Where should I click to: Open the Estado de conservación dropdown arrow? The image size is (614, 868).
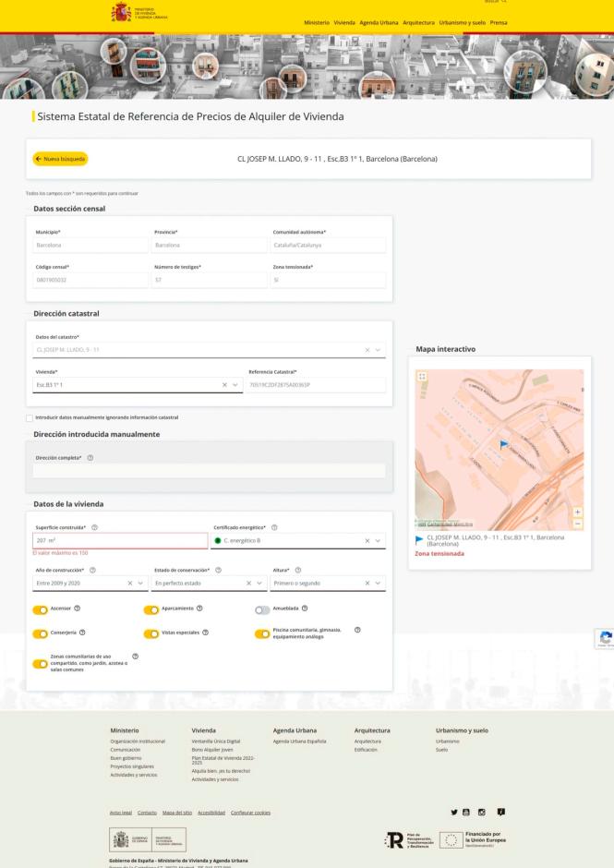pos(259,583)
